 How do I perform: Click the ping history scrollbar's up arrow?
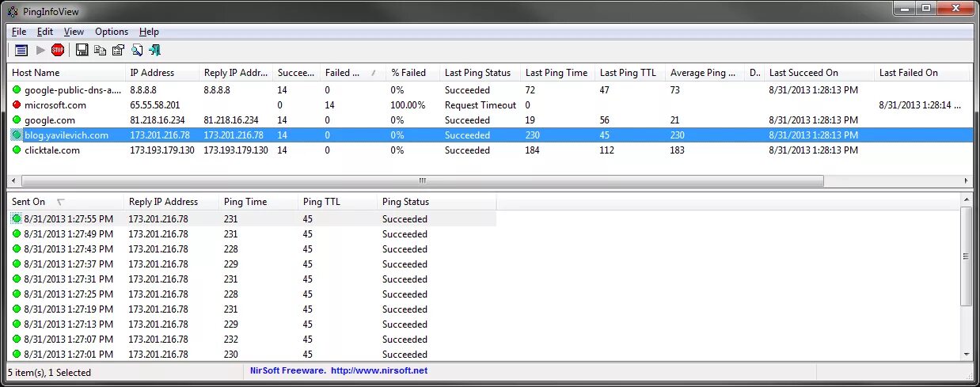tap(967, 201)
